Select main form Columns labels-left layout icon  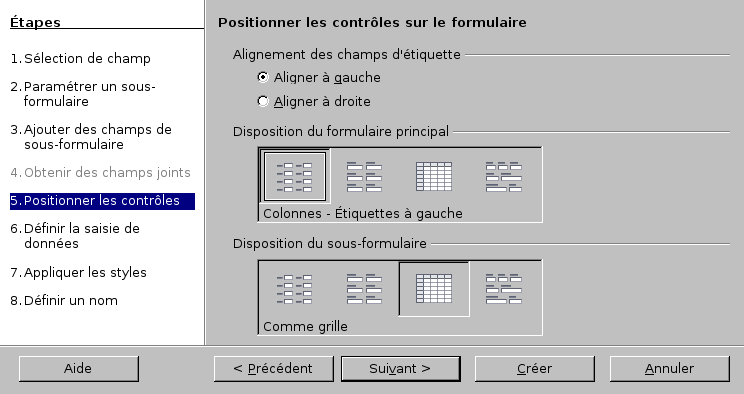295,177
